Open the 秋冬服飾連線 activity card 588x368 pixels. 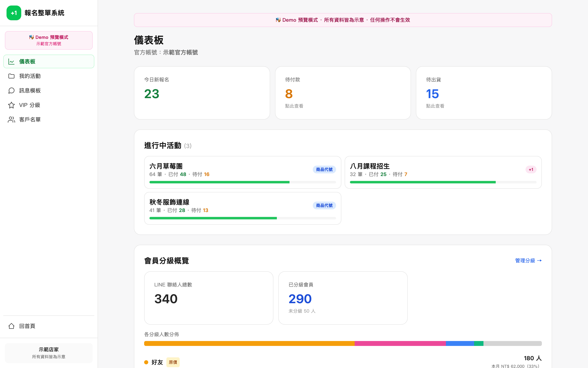pyautogui.click(x=243, y=208)
